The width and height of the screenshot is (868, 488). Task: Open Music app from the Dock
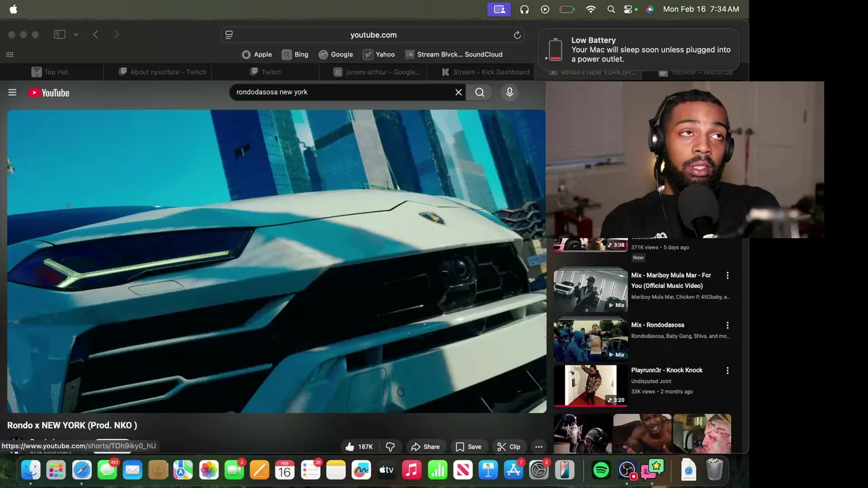coord(412,470)
